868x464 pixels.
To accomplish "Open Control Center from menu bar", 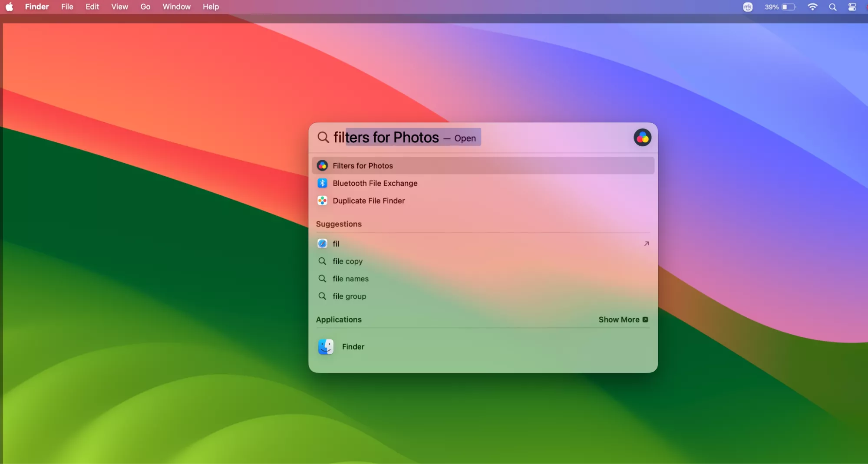I will click(852, 7).
